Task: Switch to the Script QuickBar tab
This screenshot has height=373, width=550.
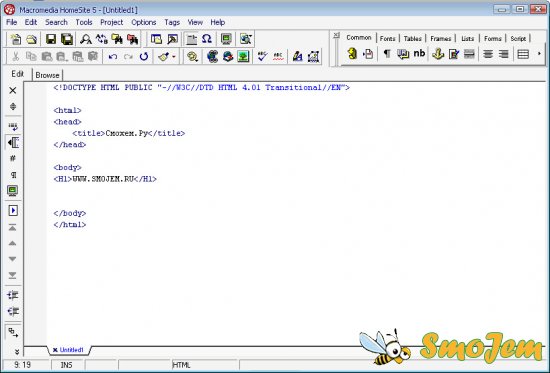Action: click(518, 39)
